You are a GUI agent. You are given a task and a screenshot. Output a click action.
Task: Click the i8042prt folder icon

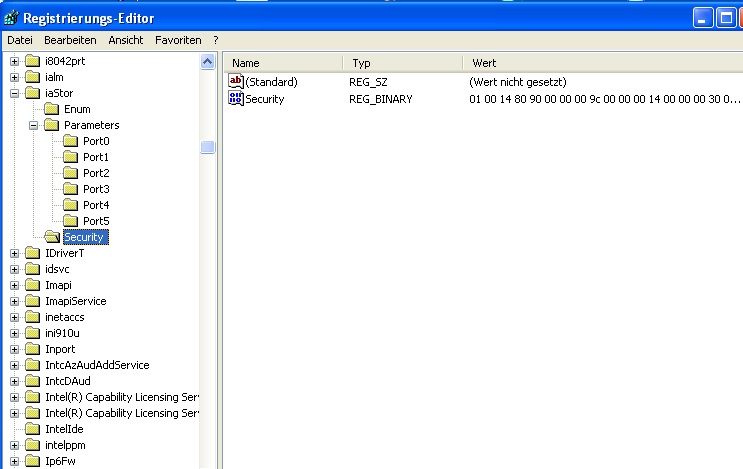pyautogui.click(x=32, y=61)
